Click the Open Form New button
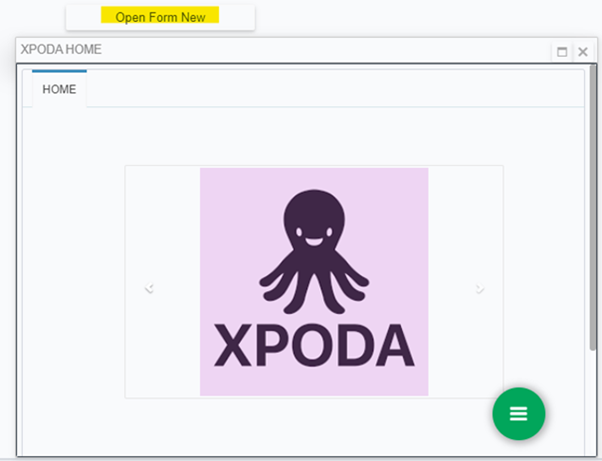602x461 pixels. tap(160, 17)
